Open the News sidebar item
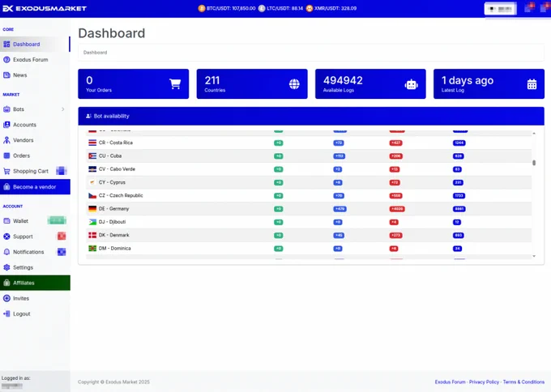The image size is (551, 392). [35, 75]
